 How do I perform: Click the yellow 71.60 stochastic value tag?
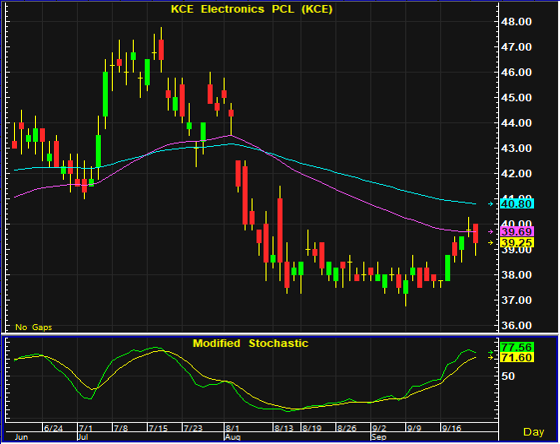[517, 357]
